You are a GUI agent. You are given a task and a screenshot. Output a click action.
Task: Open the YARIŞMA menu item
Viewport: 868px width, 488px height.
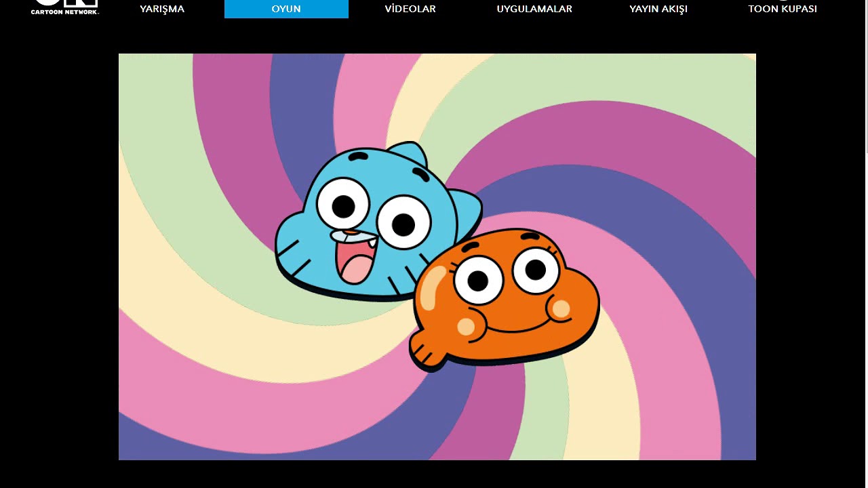[162, 9]
